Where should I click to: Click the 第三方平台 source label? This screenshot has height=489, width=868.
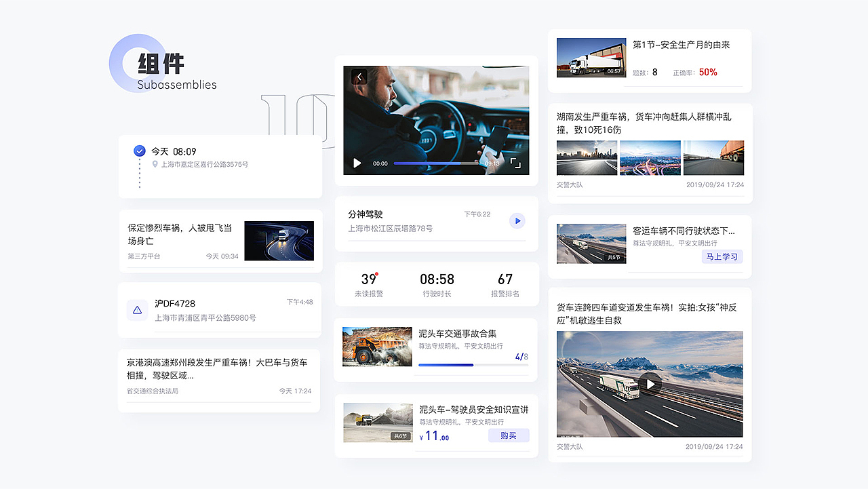point(144,256)
